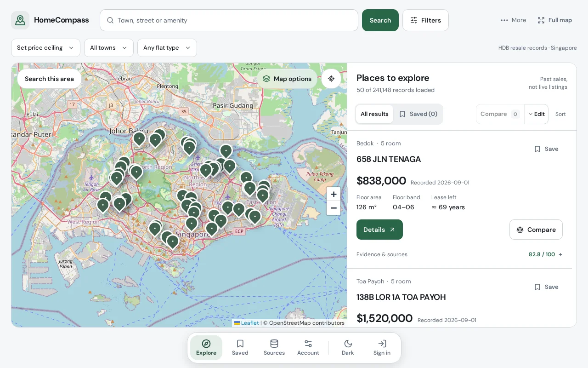This screenshot has height=368, width=588.
Task: Click the Town, street or amenity search field
Action: point(229,20)
